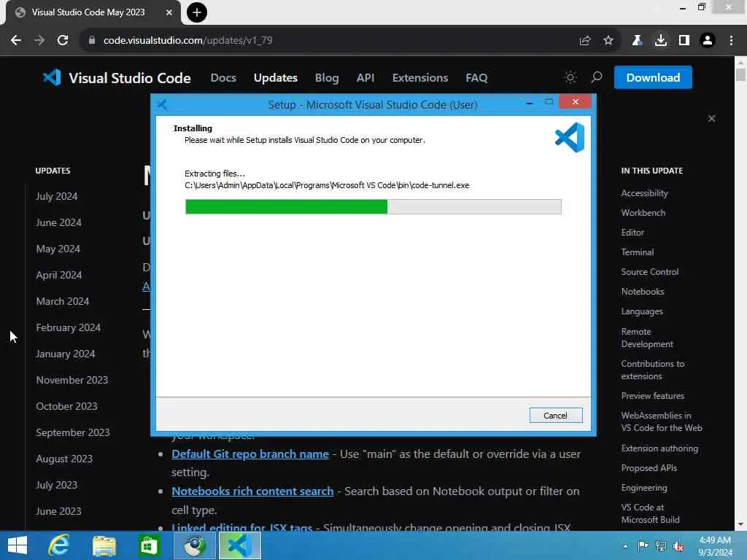Open the August 2023 update notes
The image size is (747, 560).
(x=64, y=459)
